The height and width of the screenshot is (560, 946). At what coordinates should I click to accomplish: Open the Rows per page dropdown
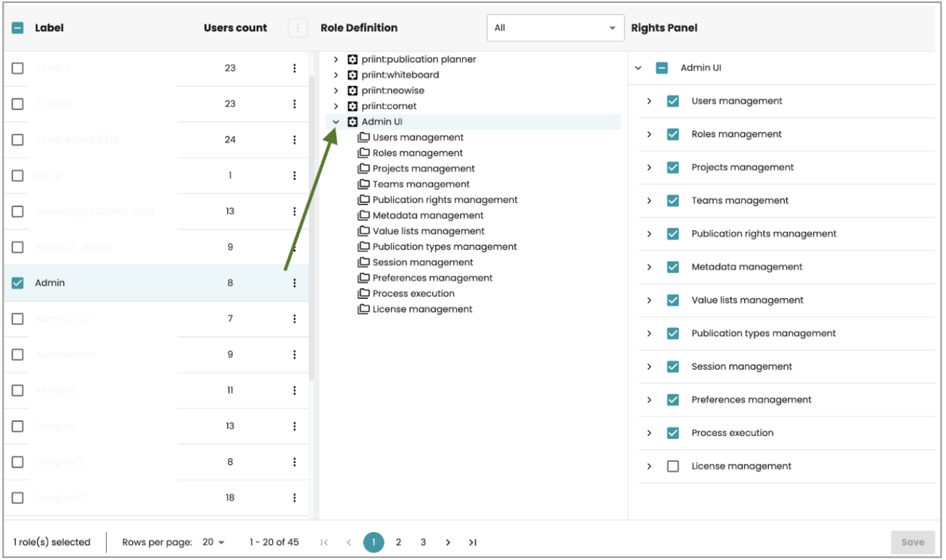[x=214, y=542]
